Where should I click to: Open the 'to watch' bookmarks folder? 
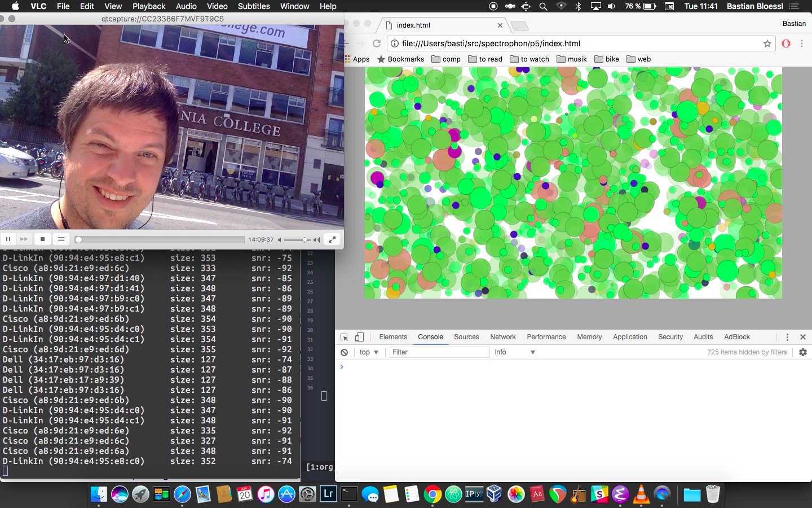[x=529, y=59]
